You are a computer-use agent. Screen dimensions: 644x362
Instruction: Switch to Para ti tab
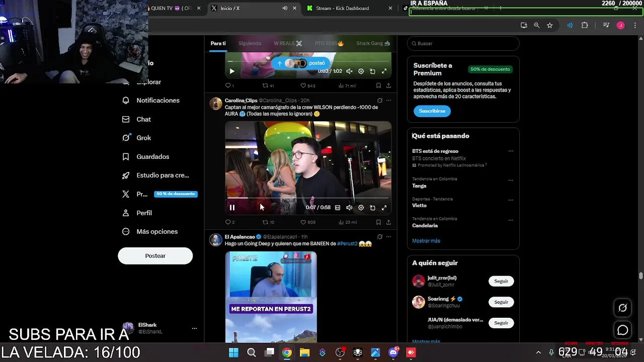pos(218,43)
